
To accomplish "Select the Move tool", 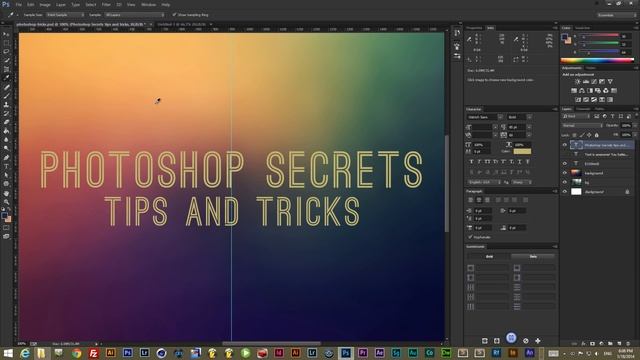I will coord(6,34).
